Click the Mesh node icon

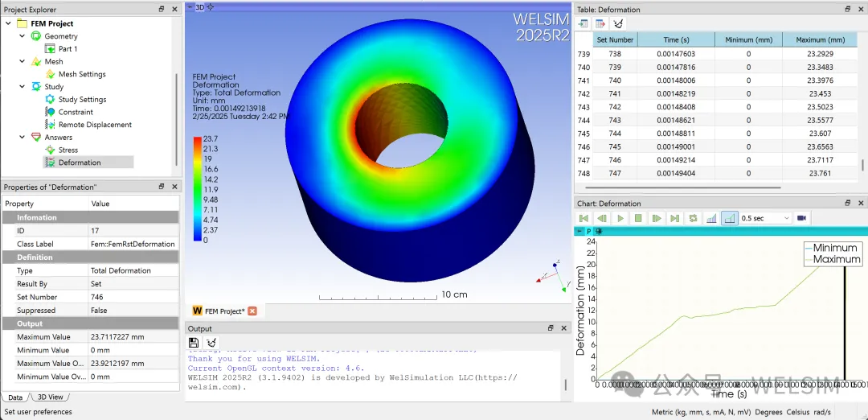click(x=36, y=61)
